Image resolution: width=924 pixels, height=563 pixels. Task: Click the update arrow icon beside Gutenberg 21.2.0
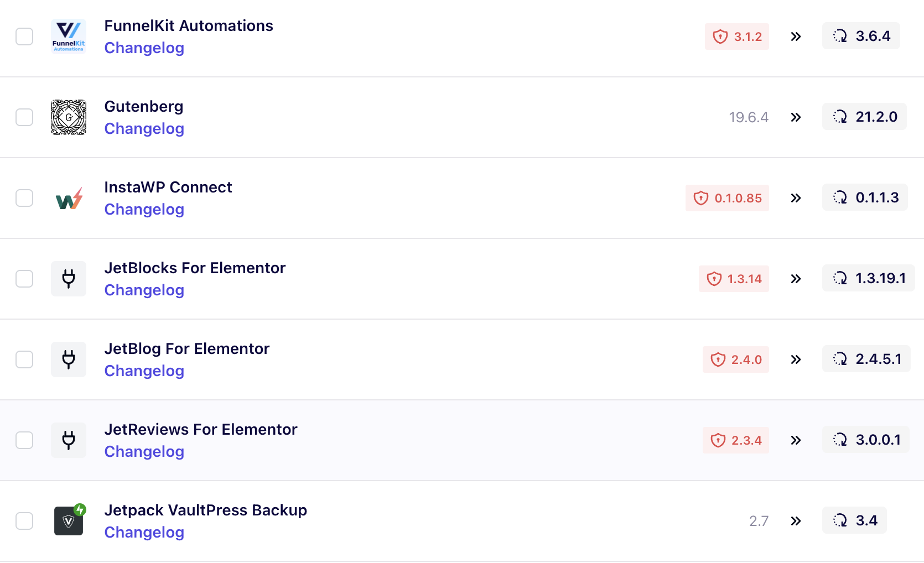pyautogui.click(x=840, y=117)
